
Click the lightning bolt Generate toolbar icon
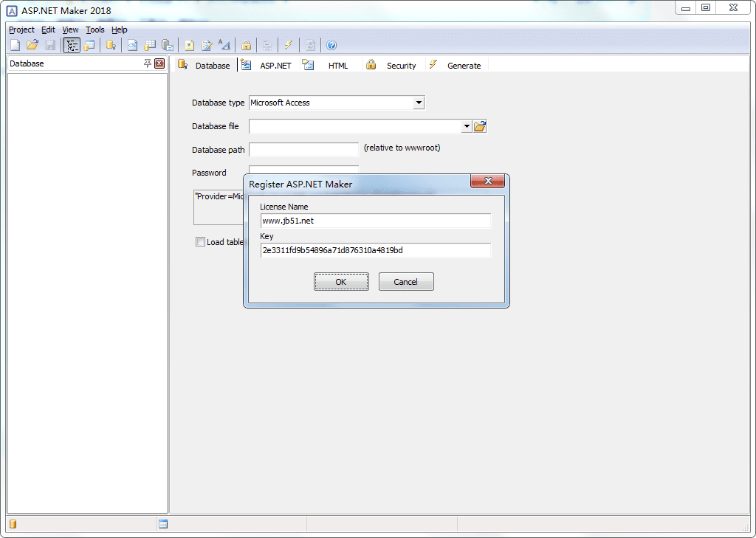(x=289, y=45)
